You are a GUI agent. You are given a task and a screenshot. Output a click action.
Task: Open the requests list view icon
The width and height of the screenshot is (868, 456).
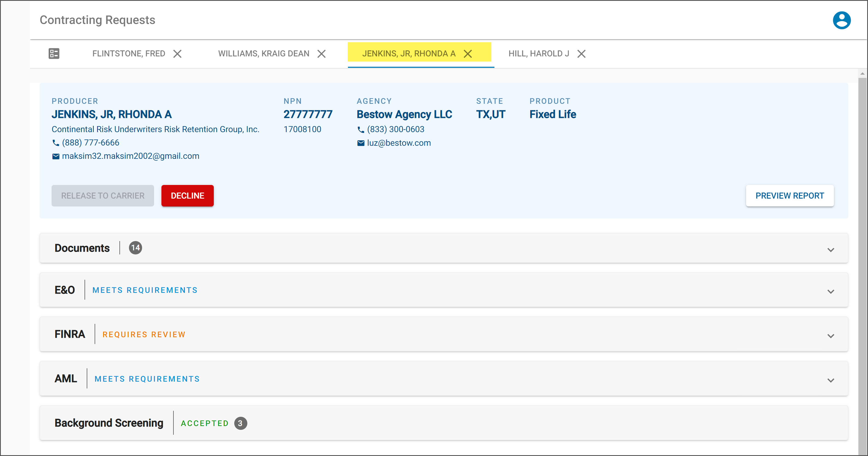click(54, 53)
